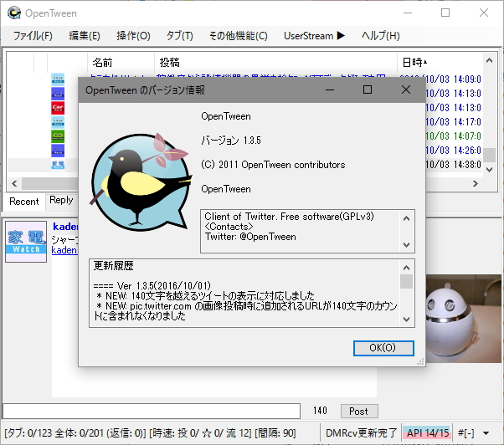Image resolution: width=504 pixels, height=445 pixels.
Task: Click up arrow of the timeline vertical scrollbar
Action: click(489, 60)
